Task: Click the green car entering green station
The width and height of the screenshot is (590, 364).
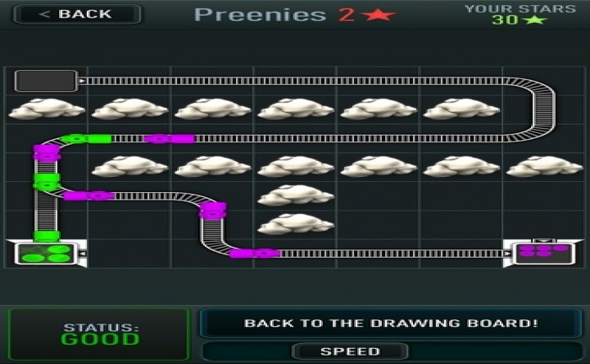Action: pyautogui.click(x=46, y=236)
